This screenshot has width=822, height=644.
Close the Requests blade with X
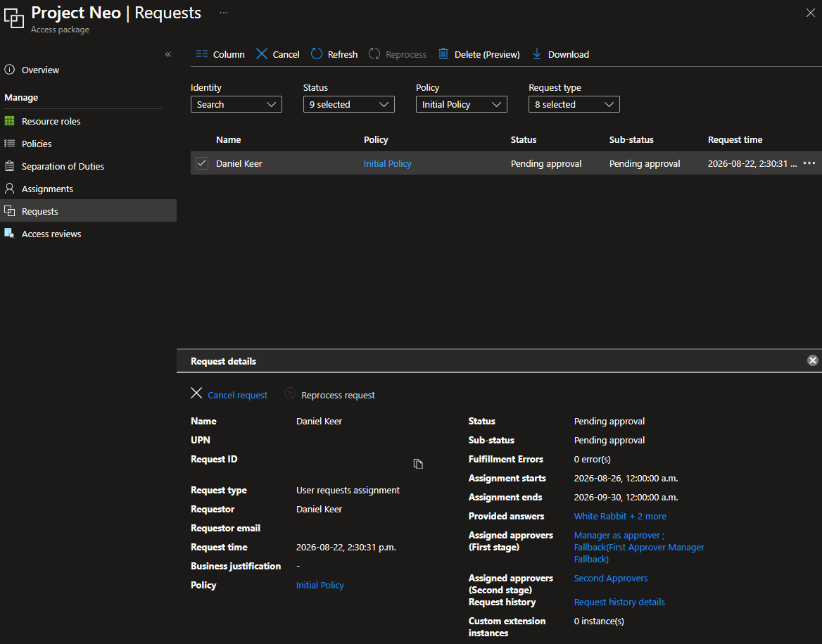pos(811,13)
